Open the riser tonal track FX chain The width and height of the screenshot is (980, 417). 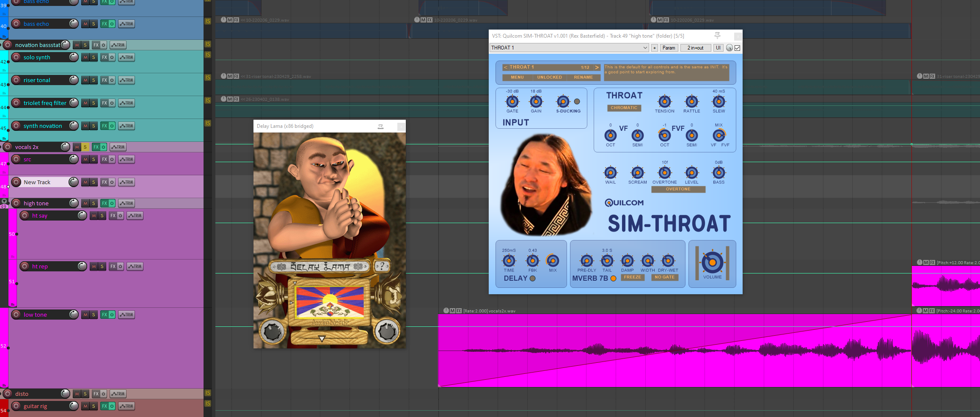[105, 80]
